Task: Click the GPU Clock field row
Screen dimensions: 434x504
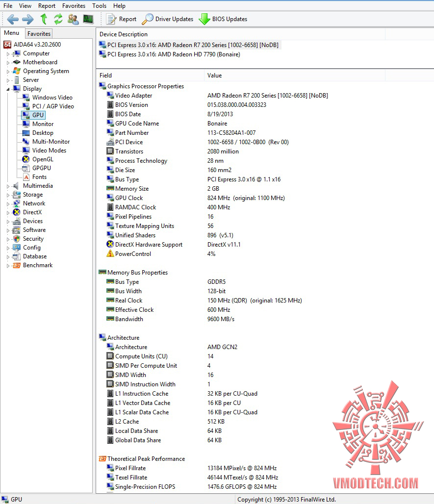Action: click(196, 198)
